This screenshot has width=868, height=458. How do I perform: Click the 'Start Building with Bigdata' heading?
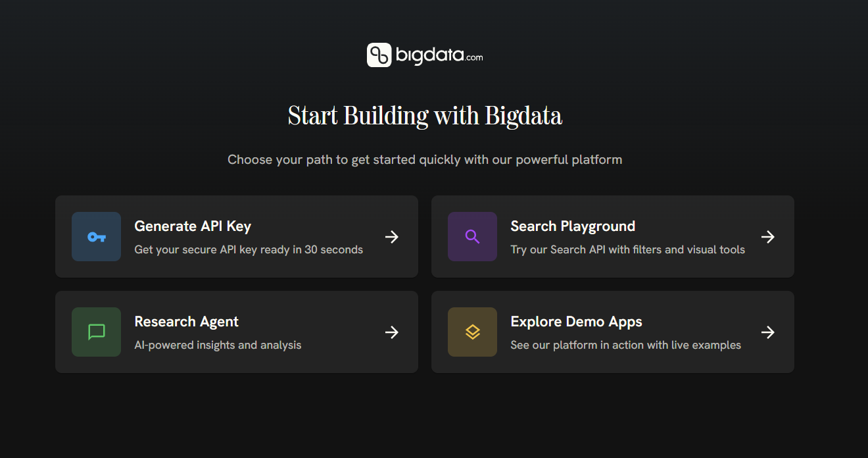pyautogui.click(x=425, y=116)
